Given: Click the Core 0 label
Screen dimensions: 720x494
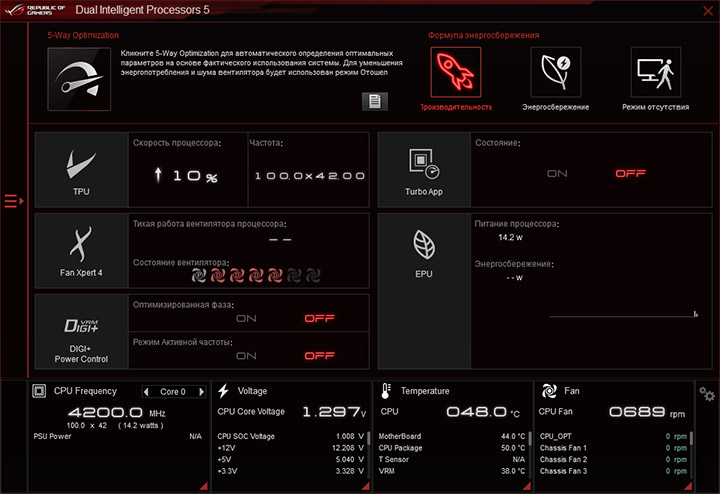Looking at the screenshot, I should coord(173,392).
